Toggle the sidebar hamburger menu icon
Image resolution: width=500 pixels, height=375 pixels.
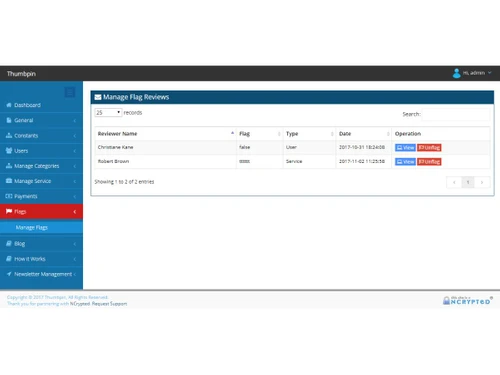tap(70, 92)
